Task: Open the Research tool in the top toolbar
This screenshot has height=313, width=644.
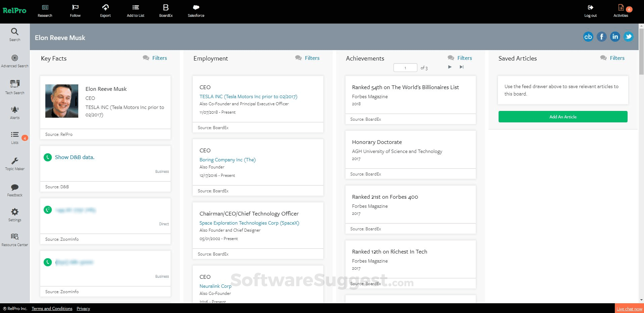Action: [45, 10]
